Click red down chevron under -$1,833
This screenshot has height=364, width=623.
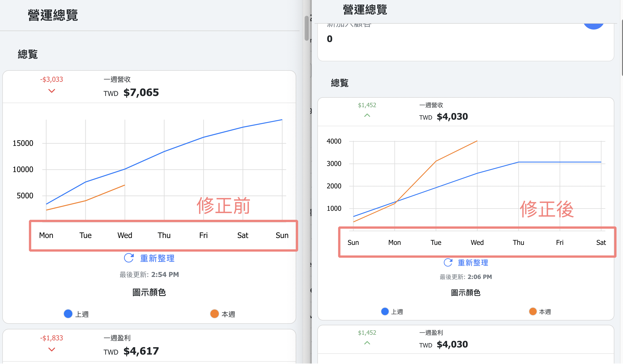52,349
